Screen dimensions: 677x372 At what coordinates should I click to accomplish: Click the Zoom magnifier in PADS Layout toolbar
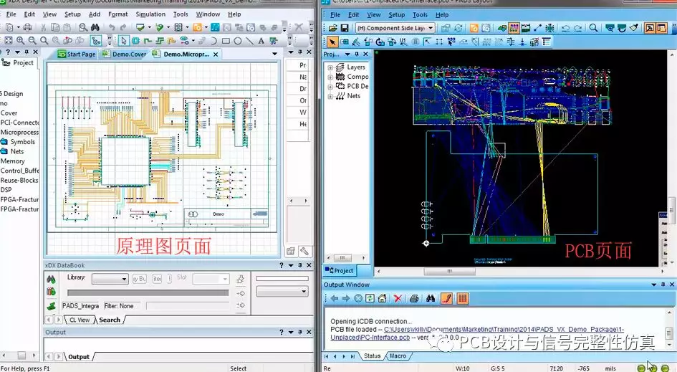click(594, 28)
